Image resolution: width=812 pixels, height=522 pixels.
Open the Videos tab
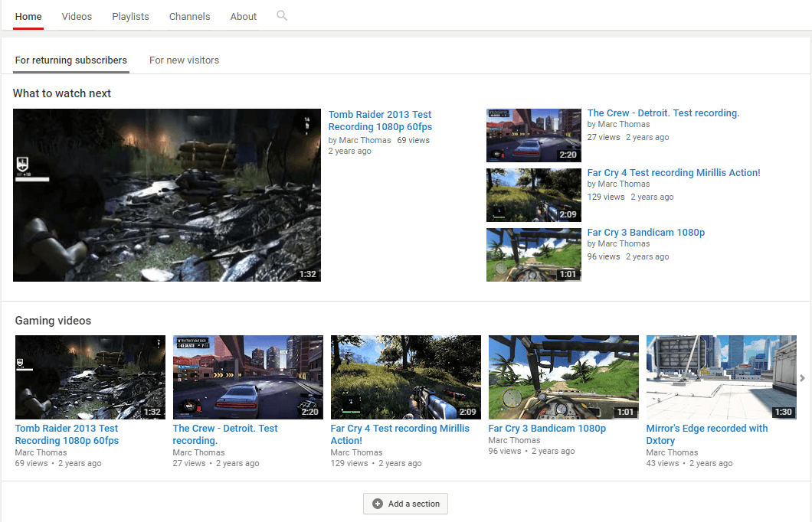pyautogui.click(x=77, y=17)
